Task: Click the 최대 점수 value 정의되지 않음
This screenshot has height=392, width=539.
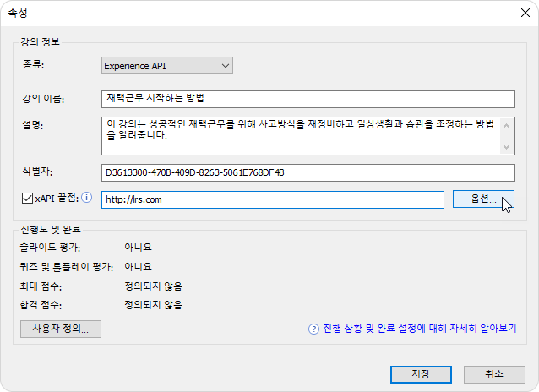Action: click(x=153, y=286)
